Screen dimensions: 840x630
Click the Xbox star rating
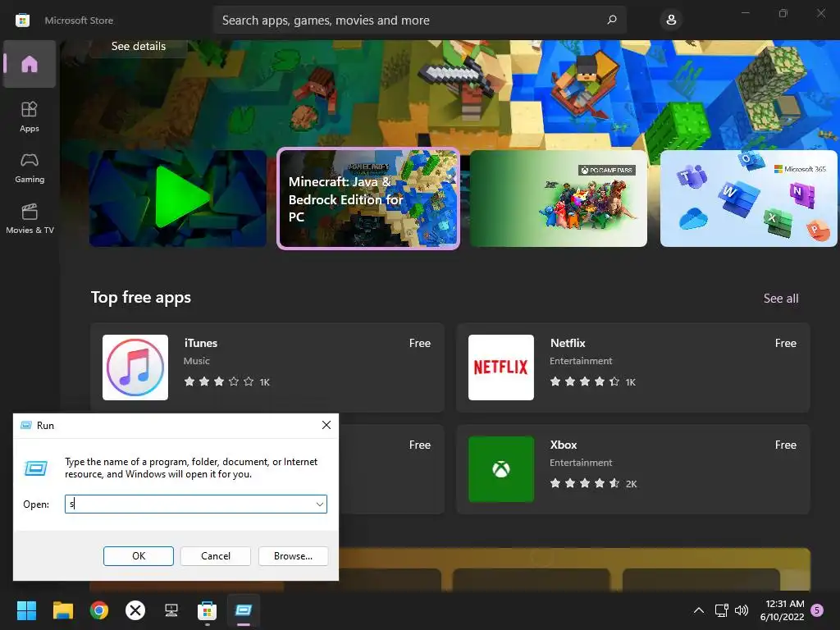pos(584,483)
